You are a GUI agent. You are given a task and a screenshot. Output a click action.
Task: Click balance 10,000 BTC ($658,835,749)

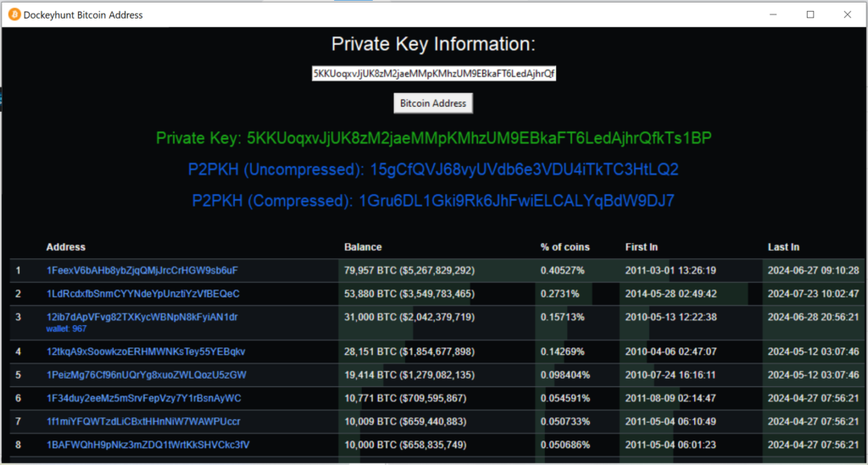tap(405, 445)
